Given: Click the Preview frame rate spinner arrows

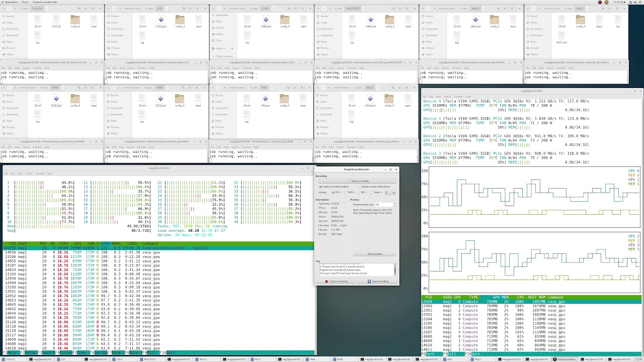Looking at the screenshot, I should (394, 205).
